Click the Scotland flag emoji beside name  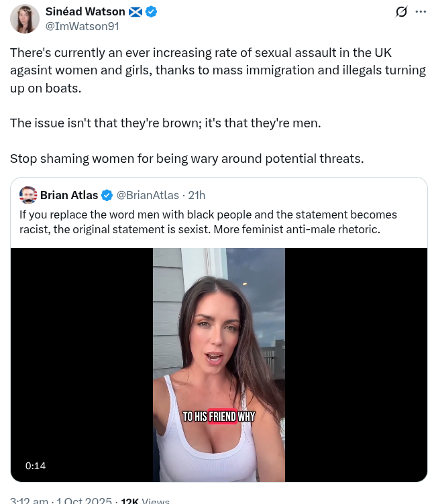135,12
